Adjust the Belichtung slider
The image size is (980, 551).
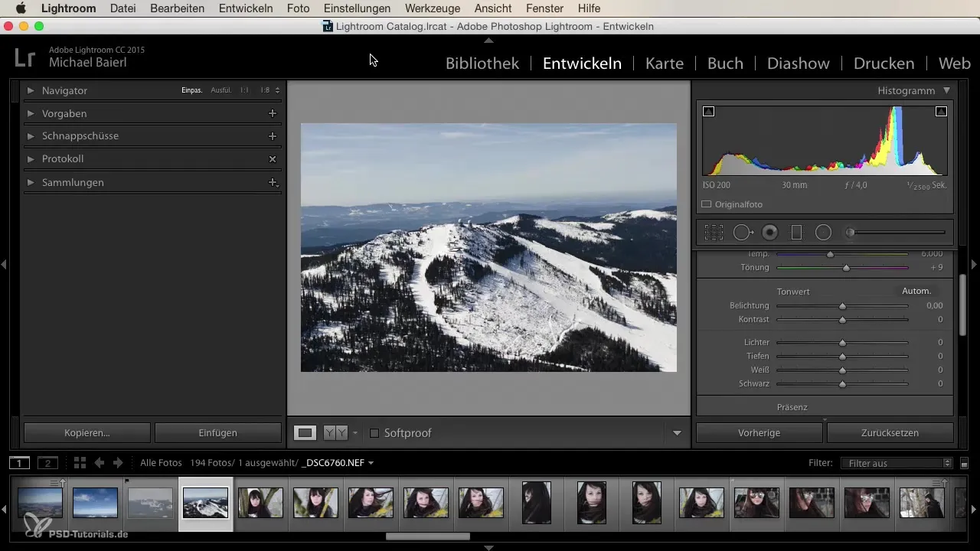click(842, 306)
